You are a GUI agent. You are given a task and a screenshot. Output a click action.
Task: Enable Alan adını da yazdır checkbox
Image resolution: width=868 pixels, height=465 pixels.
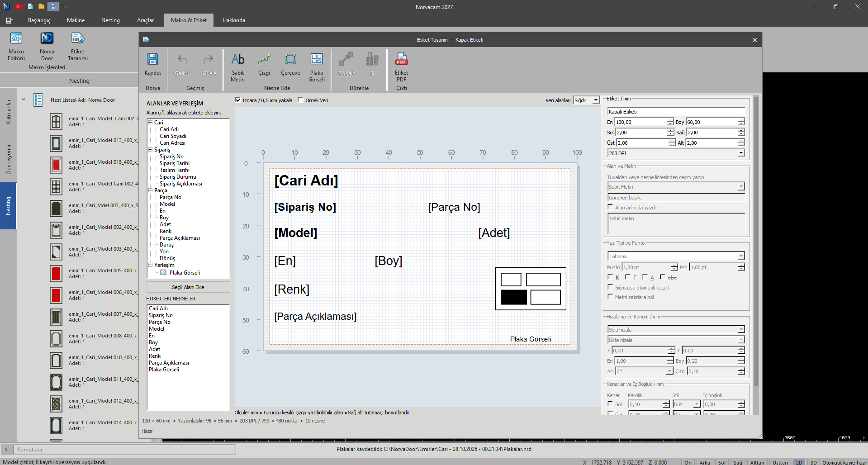(610, 207)
